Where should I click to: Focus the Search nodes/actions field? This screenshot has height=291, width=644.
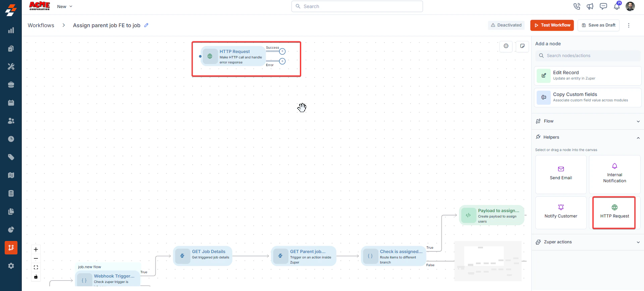(x=588, y=56)
